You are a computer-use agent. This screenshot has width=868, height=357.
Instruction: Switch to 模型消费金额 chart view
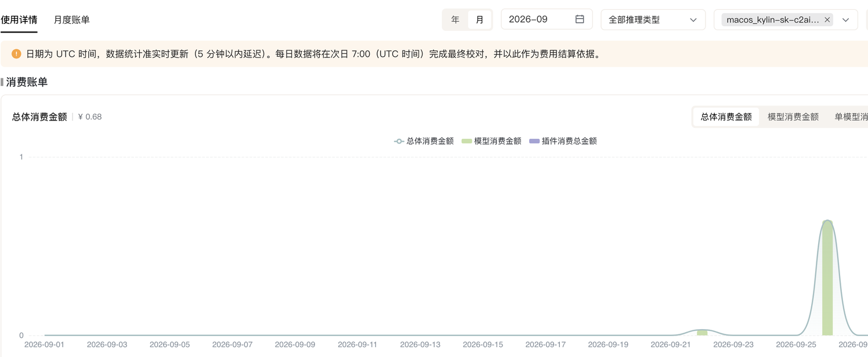793,117
